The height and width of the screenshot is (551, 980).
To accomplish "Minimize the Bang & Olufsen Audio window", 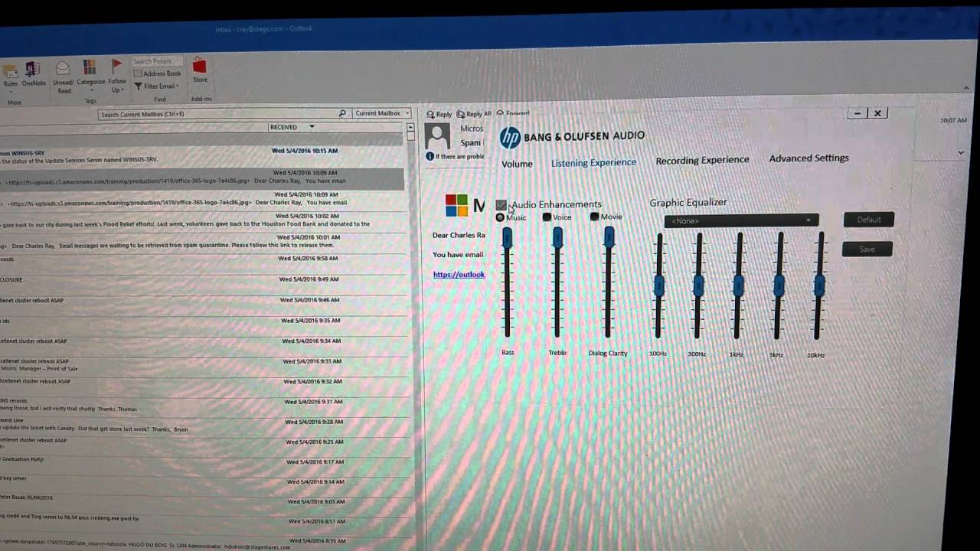I will click(857, 113).
